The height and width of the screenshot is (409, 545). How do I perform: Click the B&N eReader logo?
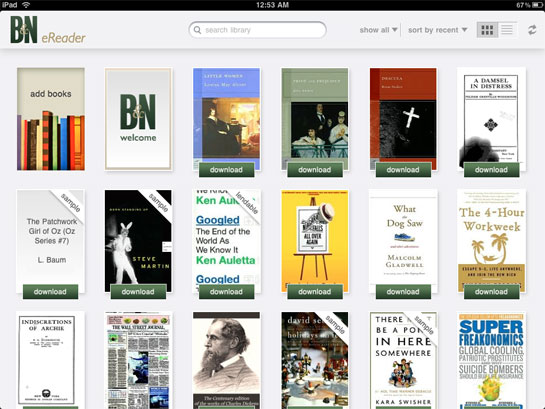(x=48, y=30)
